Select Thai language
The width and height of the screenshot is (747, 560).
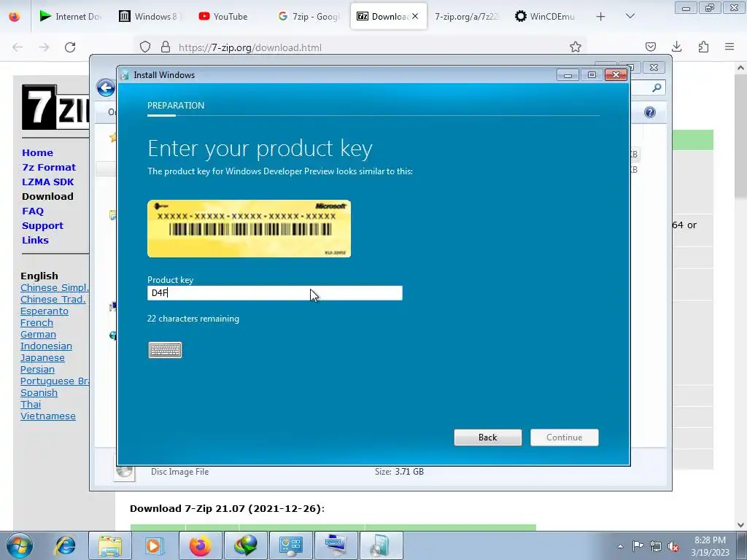(31, 404)
